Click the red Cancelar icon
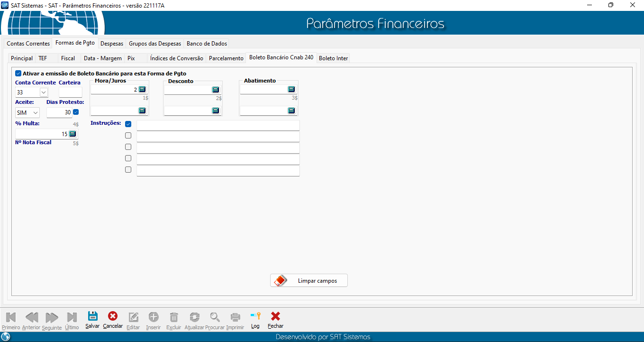 [x=113, y=317]
